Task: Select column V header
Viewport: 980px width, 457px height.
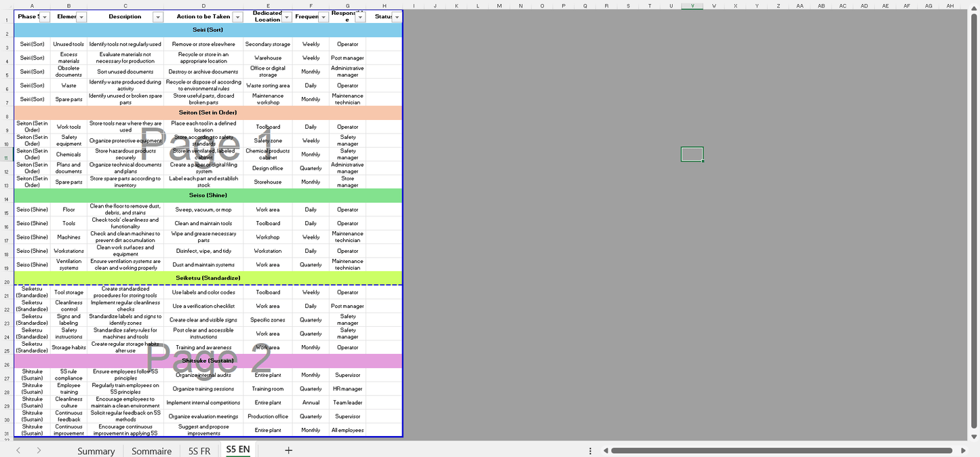Action: (692, 5)
